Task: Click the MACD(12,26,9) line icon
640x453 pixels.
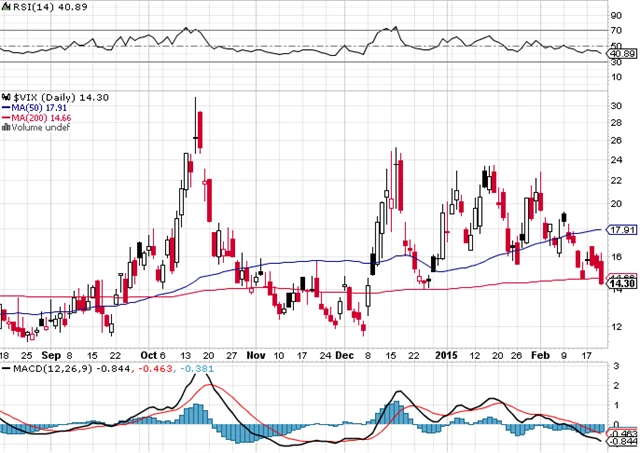Action: (x=5, y=370)
